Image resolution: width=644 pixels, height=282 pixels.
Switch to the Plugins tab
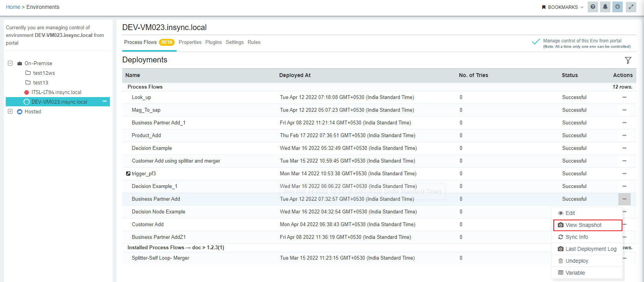[213, 42]
